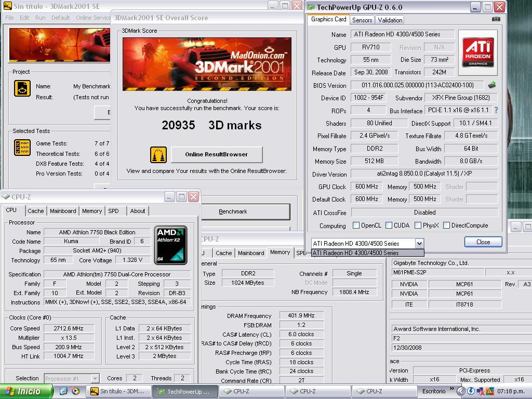Click the 3DMark2001 banner image

coord(207,64)
